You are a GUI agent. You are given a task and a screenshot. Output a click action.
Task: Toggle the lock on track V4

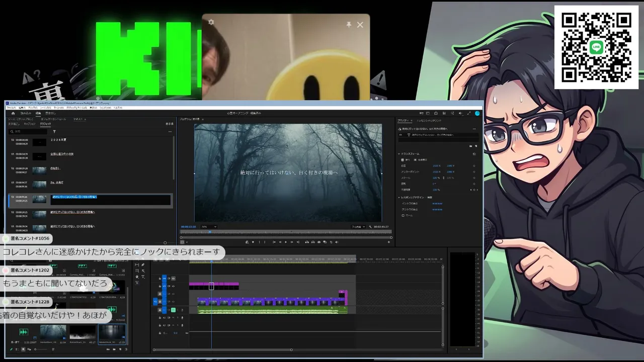160,278
